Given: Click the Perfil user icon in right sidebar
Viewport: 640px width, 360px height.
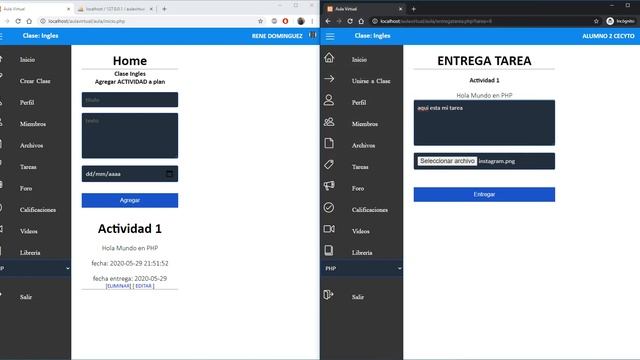Looking at the screenshot, I should point(329,100).
